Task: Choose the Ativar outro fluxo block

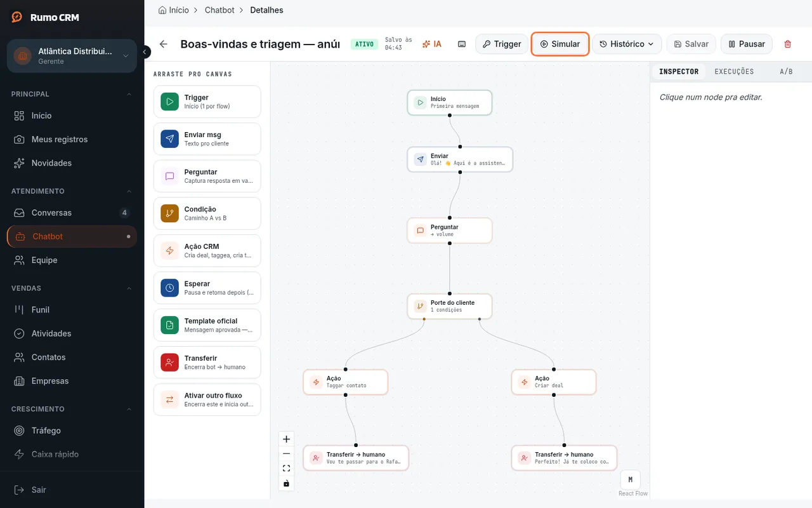Action: [207, 399]
